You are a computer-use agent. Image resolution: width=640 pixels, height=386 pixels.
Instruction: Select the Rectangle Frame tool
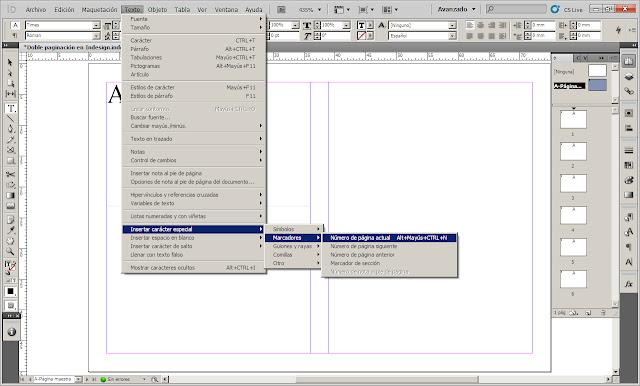pyautogui.click(x=11, y=150)
